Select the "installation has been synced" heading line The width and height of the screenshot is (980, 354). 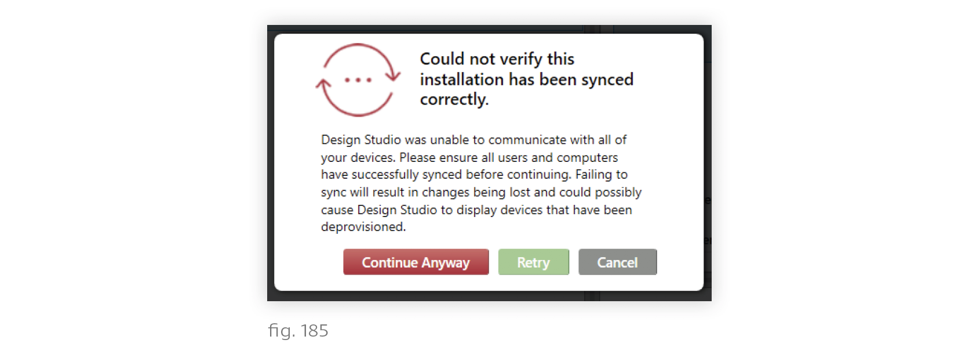pyautogui.click(x=526, y=80)
